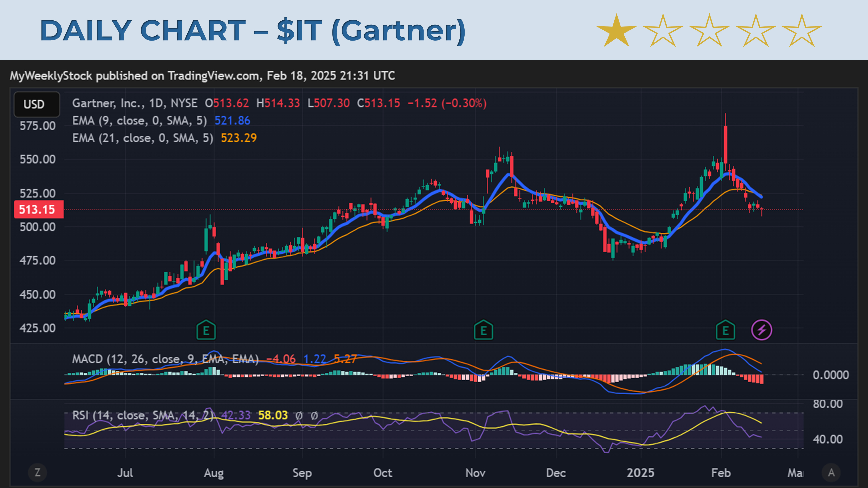Screen dimensions: 868x488
Task: Open the November earnings E marker
Action: tap(483, 330)
